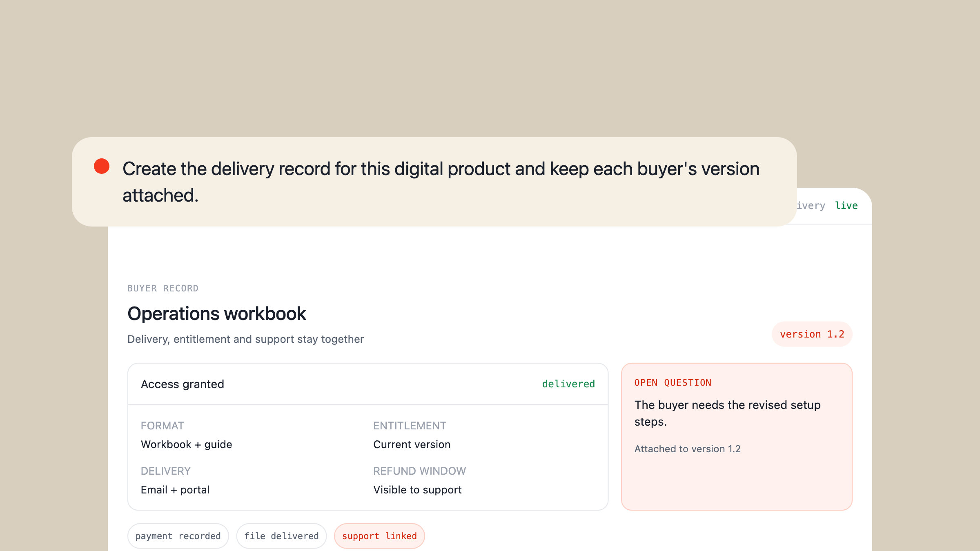Click the Workbook + guide format value

(x=187, y=444)
